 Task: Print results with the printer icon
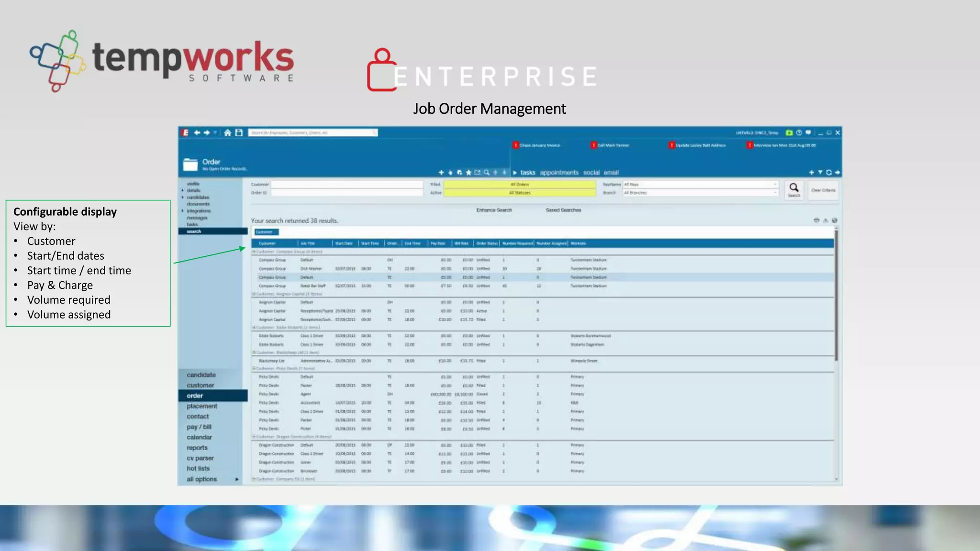click(816, 220)
